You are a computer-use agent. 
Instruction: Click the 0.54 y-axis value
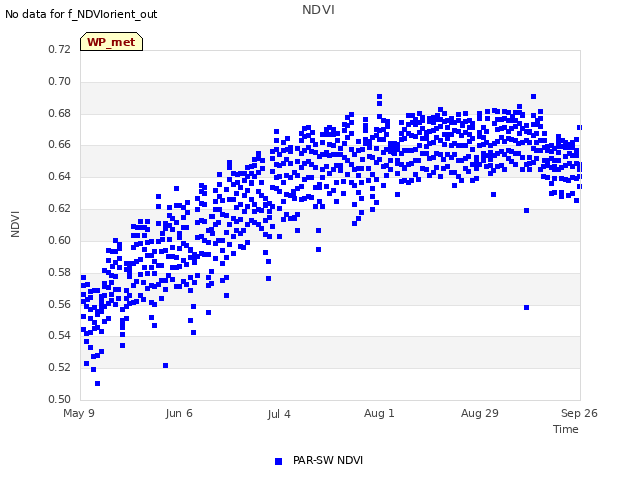pos(59,336)
